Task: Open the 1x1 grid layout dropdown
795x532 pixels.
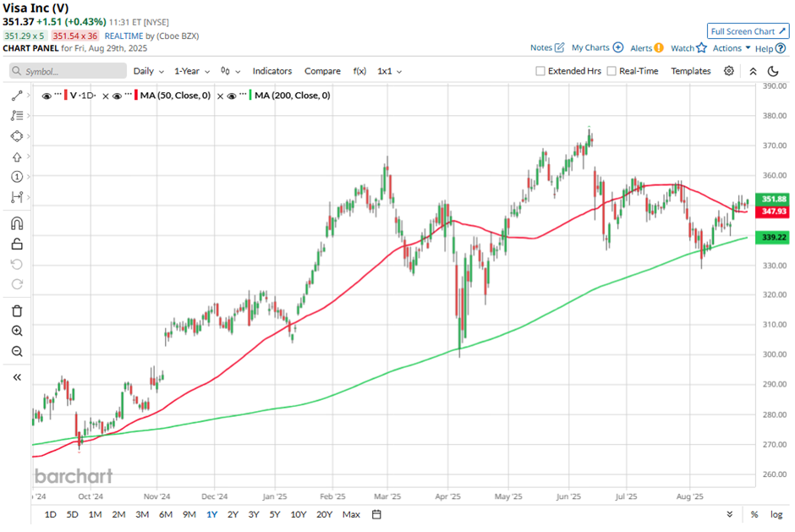Action: pos(389,71)
